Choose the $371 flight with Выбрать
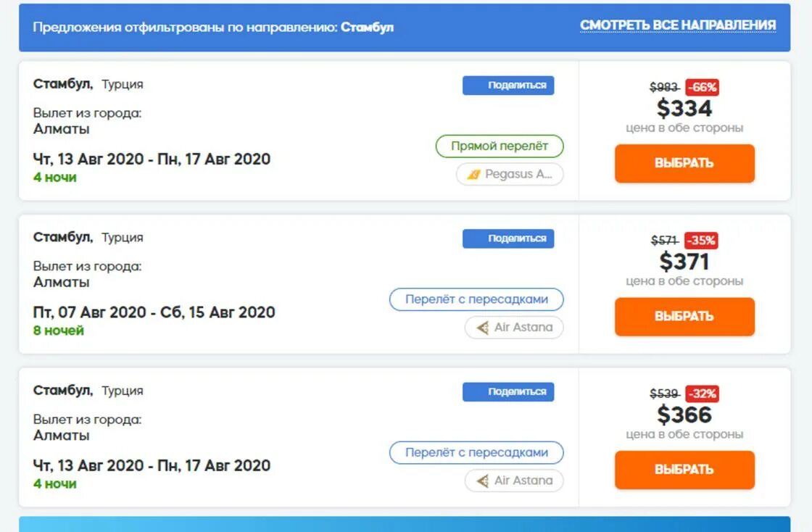This screenshot has height=532, width=812. tap(684, 317)
